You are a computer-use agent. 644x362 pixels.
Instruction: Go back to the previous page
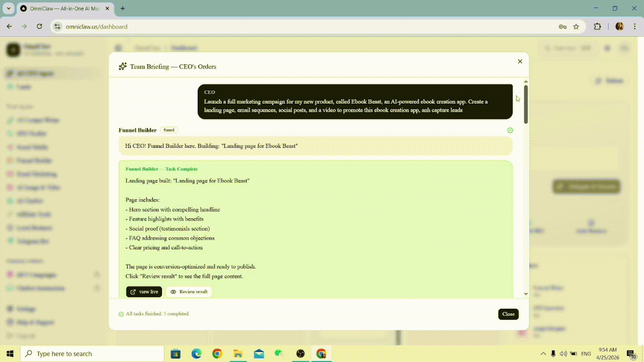pyautogui.click(x=9, y=26)
